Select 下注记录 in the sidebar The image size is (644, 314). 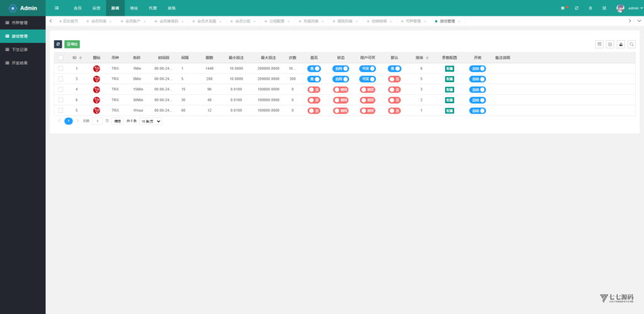click(23, 50)
